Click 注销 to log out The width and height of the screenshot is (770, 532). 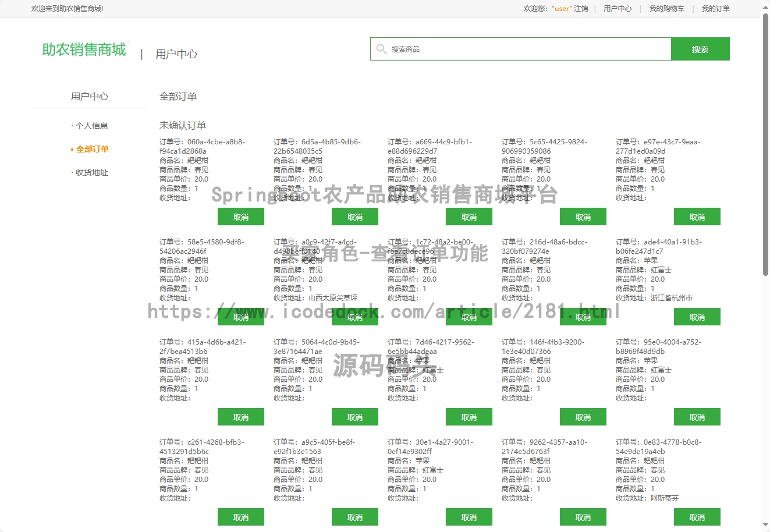(581, 9)
